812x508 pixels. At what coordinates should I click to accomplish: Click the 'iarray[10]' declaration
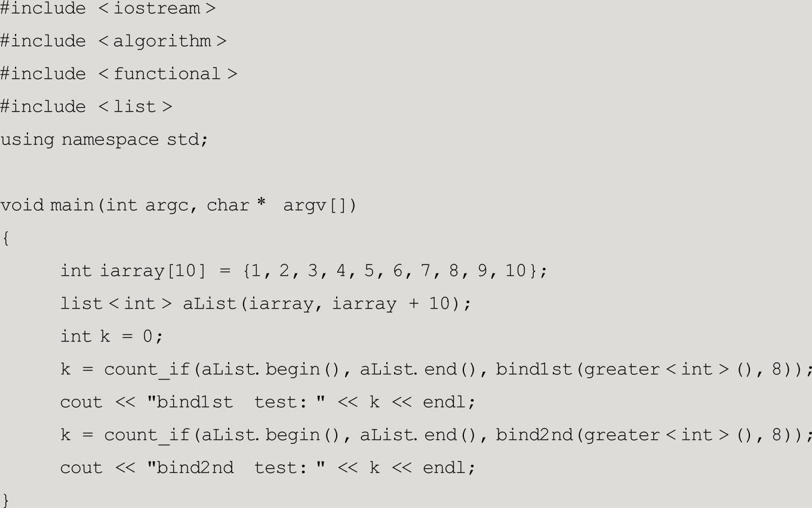pos(152,271)
